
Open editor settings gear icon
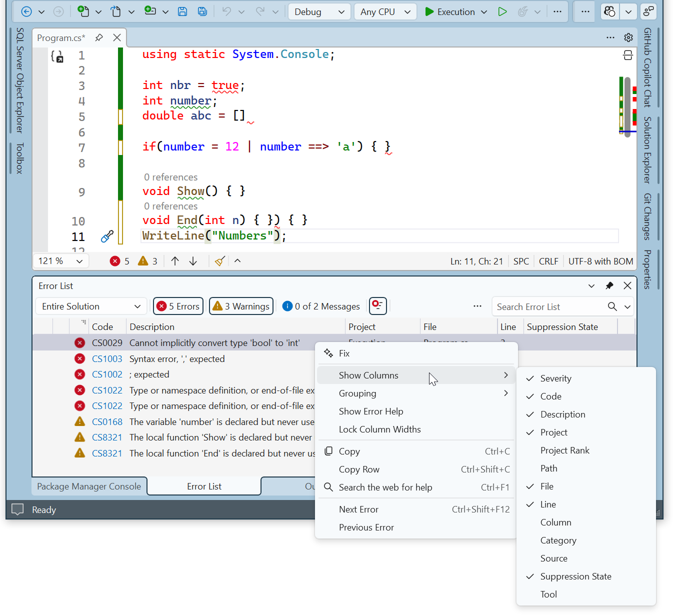(628, 37)
